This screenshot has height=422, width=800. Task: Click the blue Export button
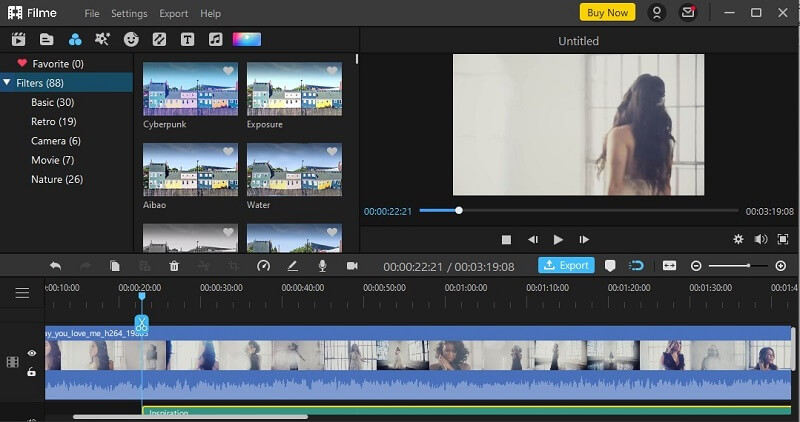click(566, 265)
